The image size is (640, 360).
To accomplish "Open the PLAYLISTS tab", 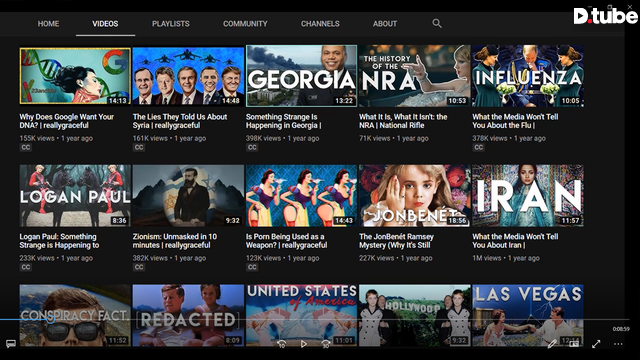I will click(x=171, y=24).
